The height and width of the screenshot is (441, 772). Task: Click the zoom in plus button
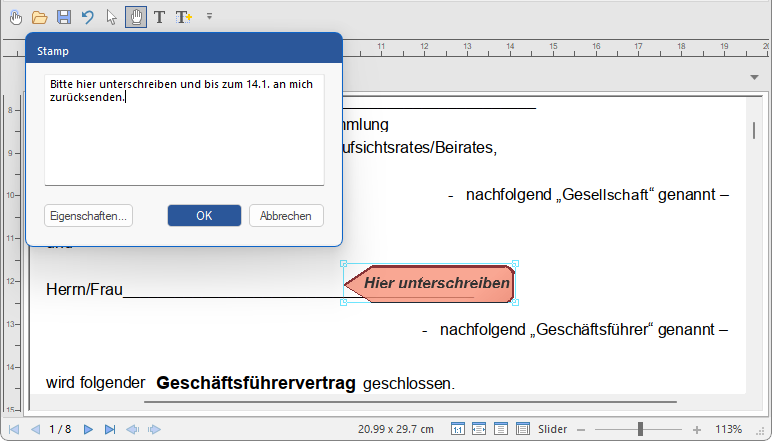pyautogui.click(x=696, y=429)
